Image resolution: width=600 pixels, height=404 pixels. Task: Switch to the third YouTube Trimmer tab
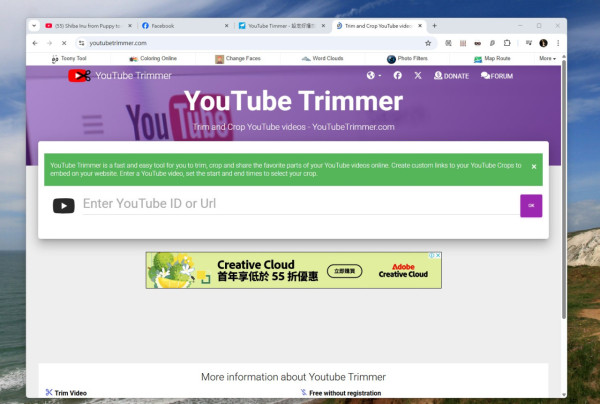point(282,26)
